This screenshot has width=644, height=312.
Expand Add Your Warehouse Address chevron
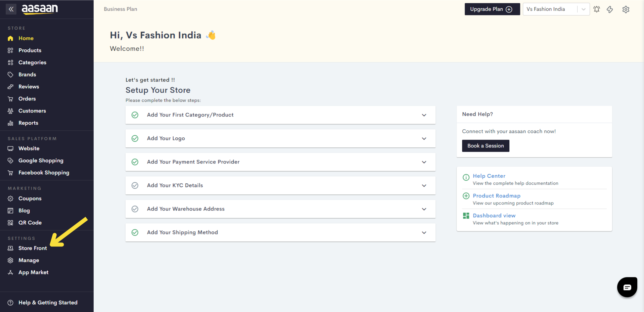(x=424, y=209)
